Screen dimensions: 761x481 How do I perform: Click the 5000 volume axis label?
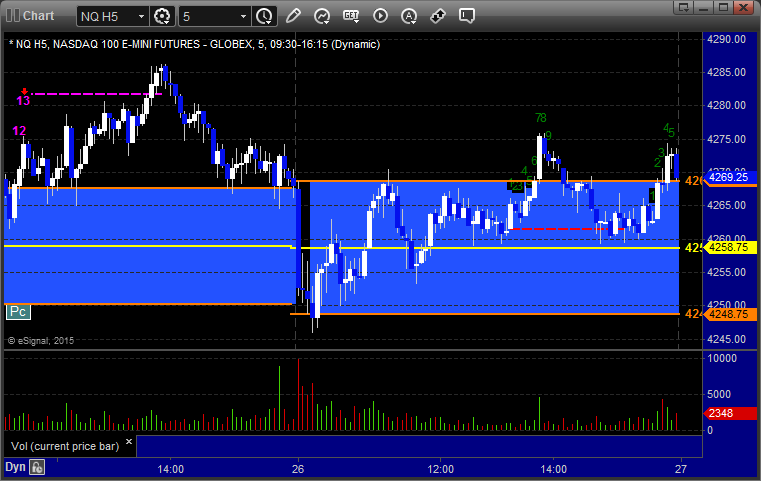point(719,394)
